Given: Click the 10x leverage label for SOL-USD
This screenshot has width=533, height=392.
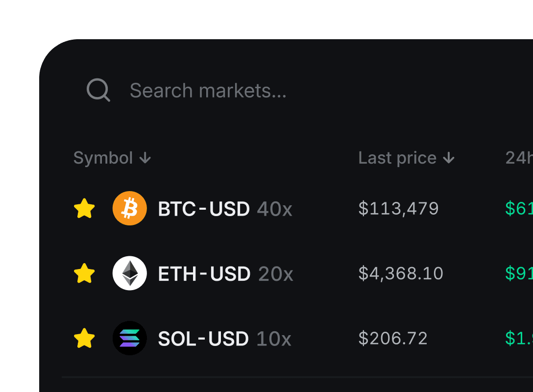Looking at the screenshot, I should 274,339.
